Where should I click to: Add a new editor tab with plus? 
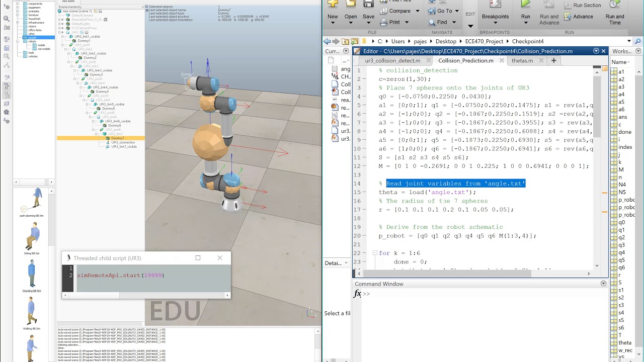click(x=553, y=61)
